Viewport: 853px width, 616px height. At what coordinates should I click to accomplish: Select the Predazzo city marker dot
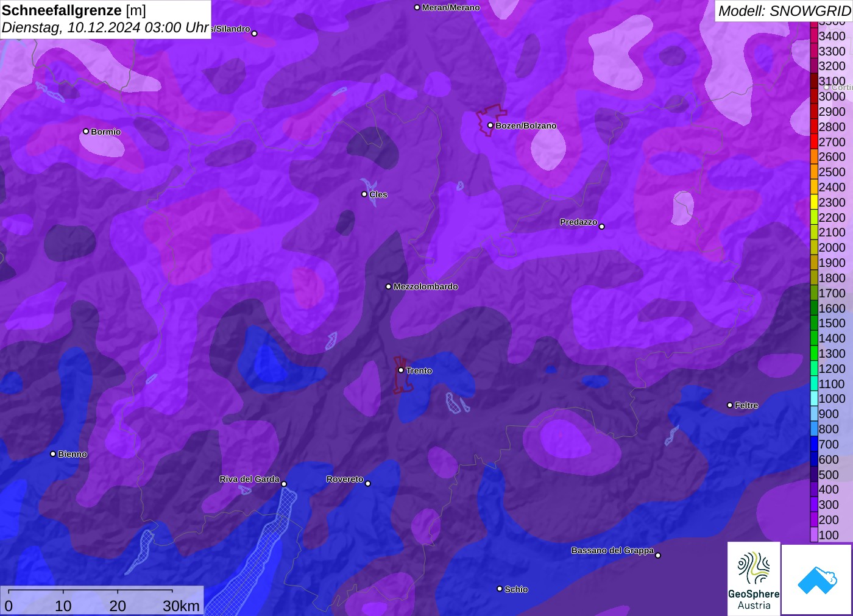point(602,227)
